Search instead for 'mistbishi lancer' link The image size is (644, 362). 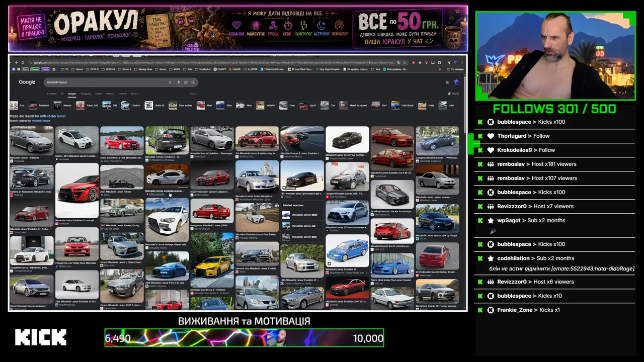tap(41, 121)
